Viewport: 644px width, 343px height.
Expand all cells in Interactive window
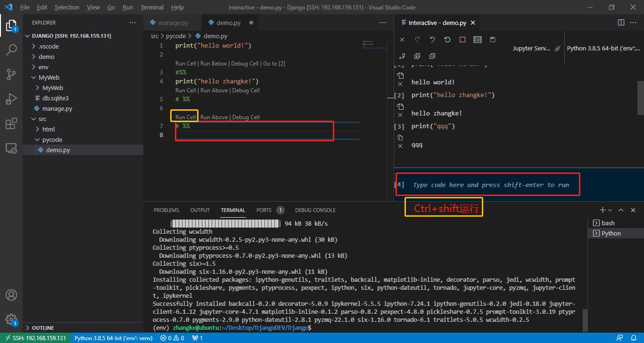[417, 56]
